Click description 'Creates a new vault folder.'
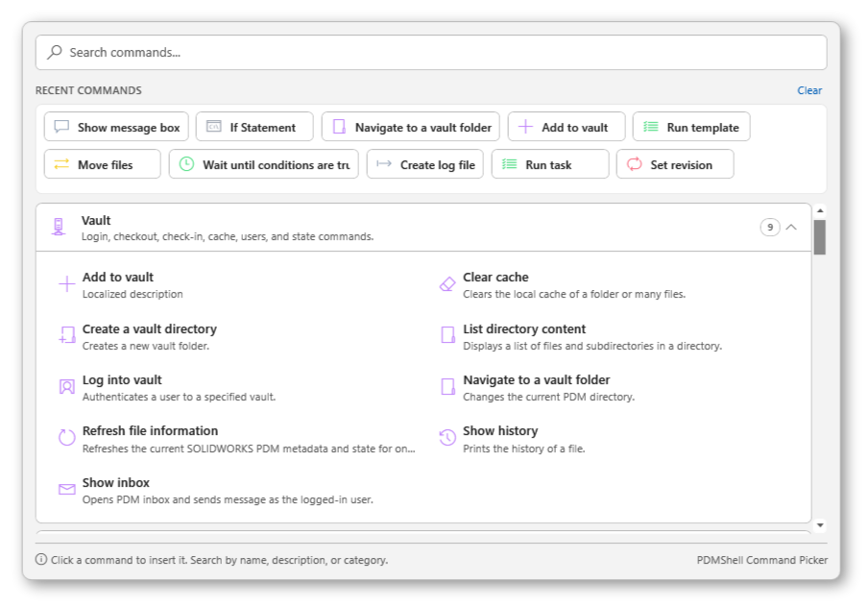The width and height of the screenshot is (868, 606). tap(146, 346)
